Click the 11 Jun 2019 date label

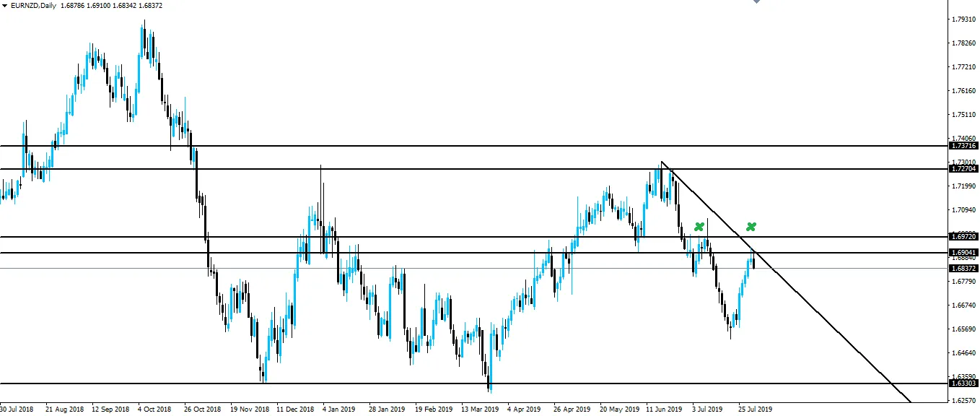tap(665, 409)
